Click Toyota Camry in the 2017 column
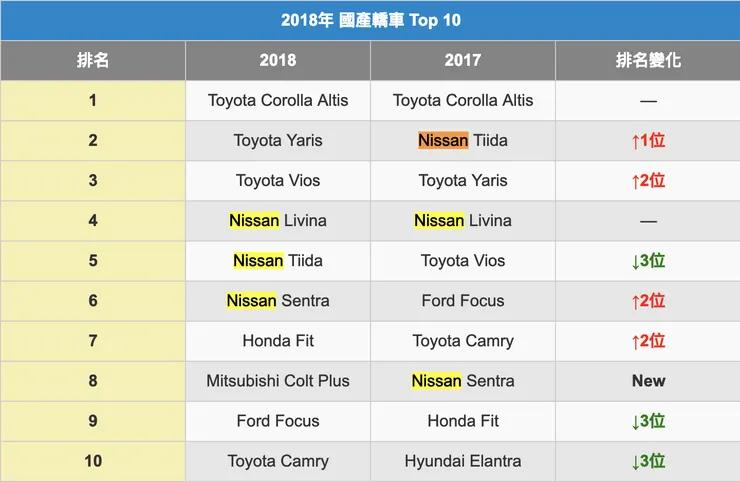740x482 pixels. 463,341
